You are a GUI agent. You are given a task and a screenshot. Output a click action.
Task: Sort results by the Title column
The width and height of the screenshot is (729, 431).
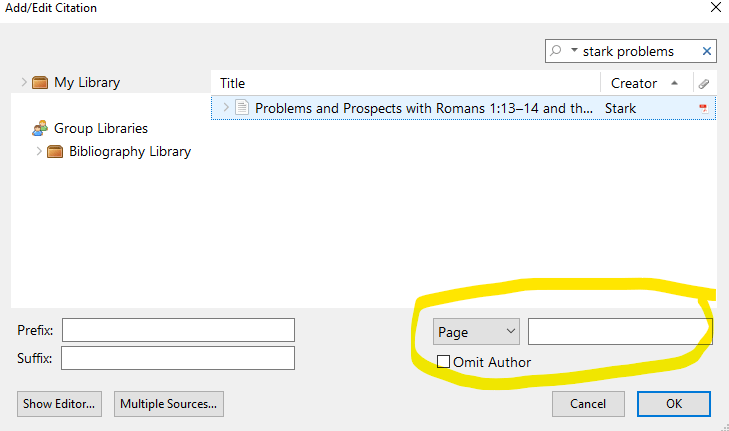400,84
